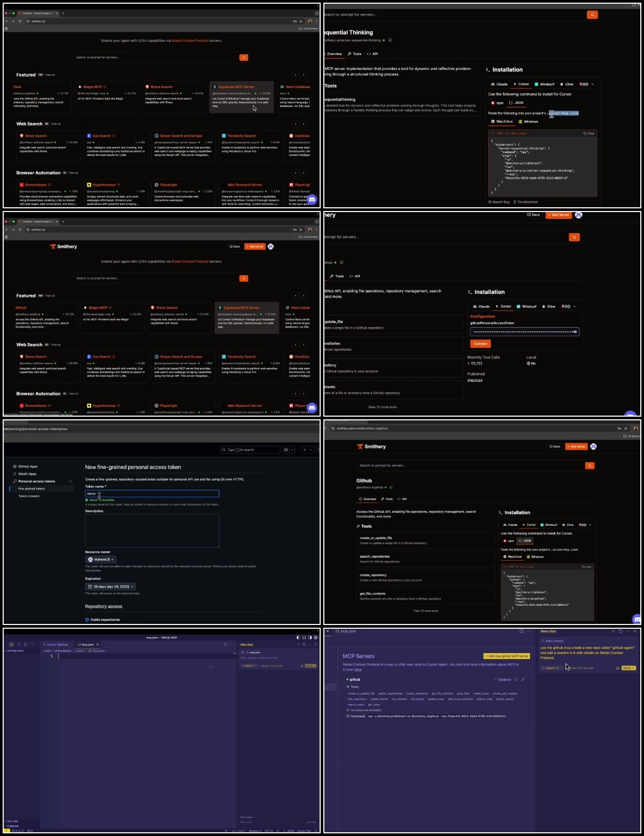Image resolution: width=644 pixels, height=836 pixels.
Task: Toggle the Enabled checkbox for the github MCP server
Action: click(x=504, y=679)
